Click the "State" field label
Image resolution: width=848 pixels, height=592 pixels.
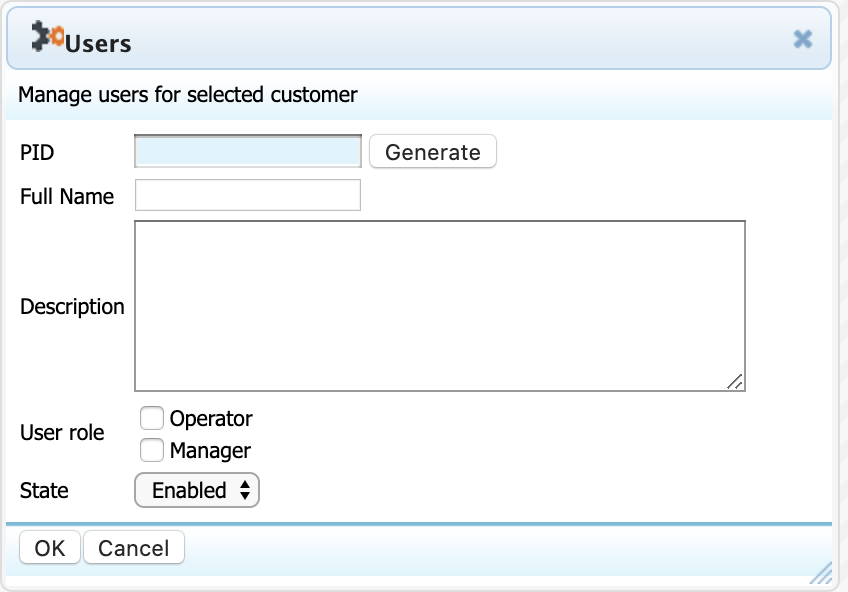pos(44,490)
